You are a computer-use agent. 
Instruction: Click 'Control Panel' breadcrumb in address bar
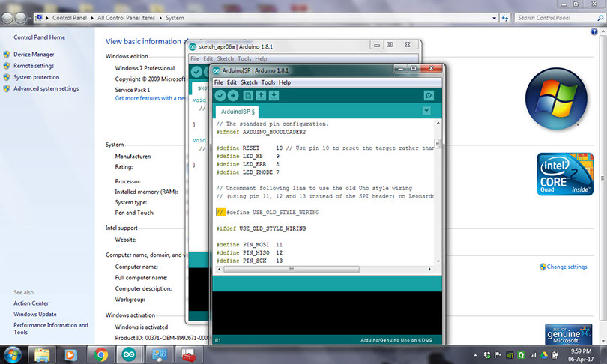coord(70,18)
